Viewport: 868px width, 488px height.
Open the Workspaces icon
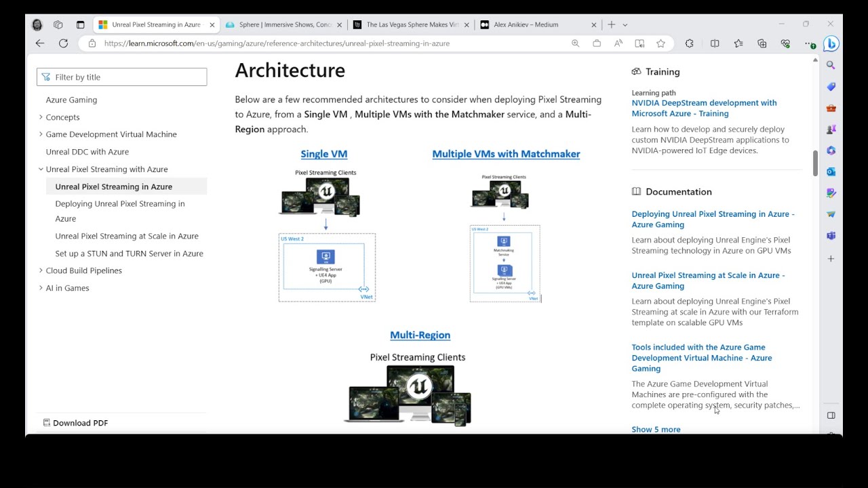(x=58, y=24)
